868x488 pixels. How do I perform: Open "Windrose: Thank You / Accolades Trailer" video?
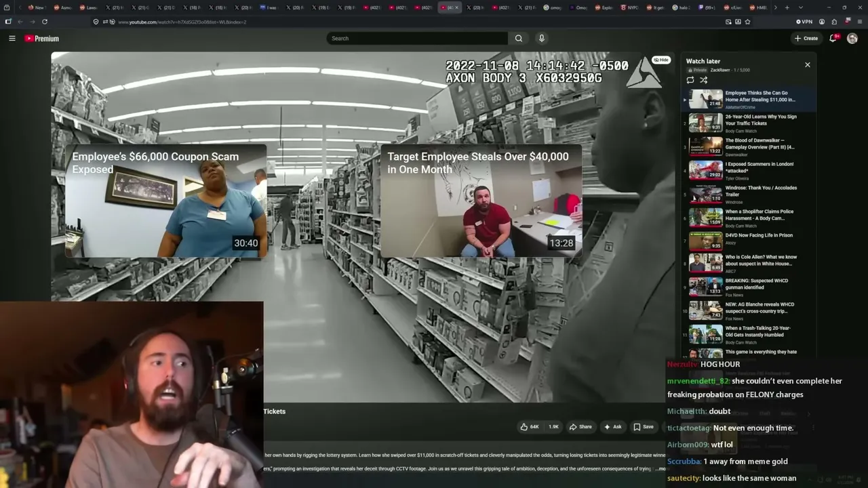click(x=749, y=194)
